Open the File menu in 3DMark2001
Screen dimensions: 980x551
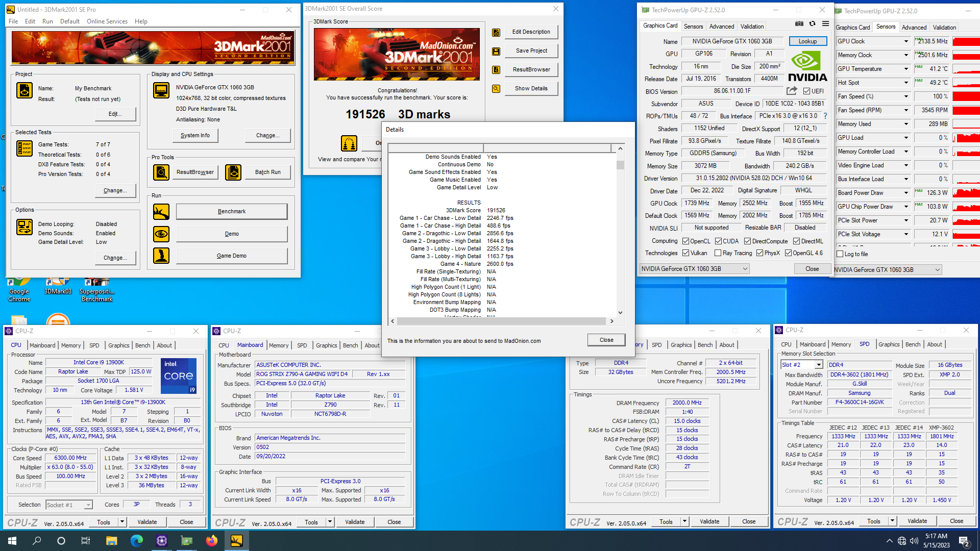(13, 21)
